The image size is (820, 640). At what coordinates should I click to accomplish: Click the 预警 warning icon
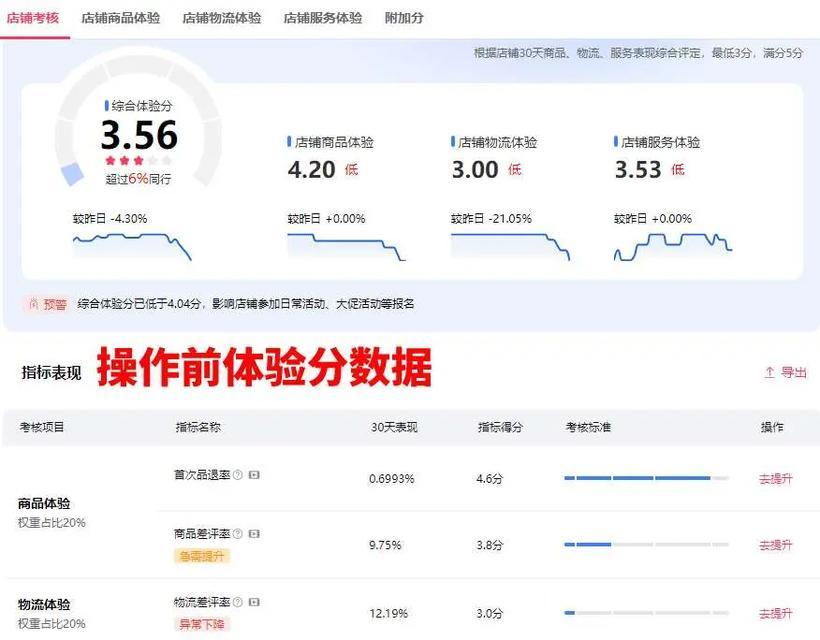point(34,304)
